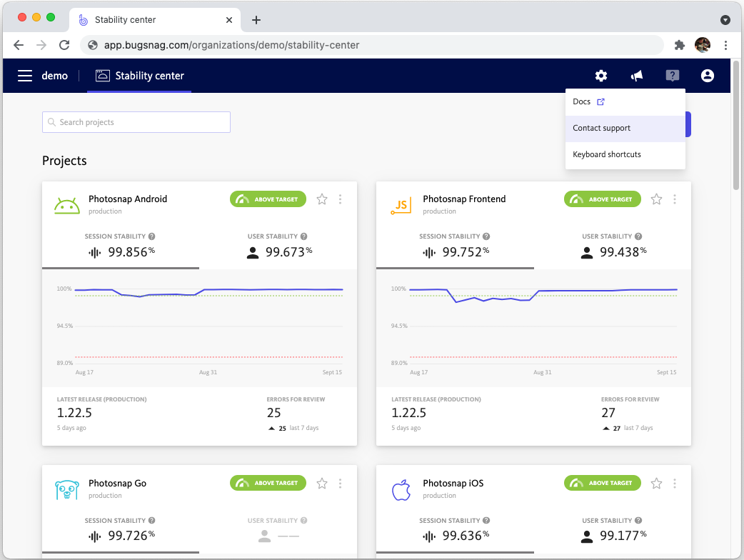744x560 pixels.
Task: Switch to Session Stability tab for Photosnap Android
Action: [121, 246]
